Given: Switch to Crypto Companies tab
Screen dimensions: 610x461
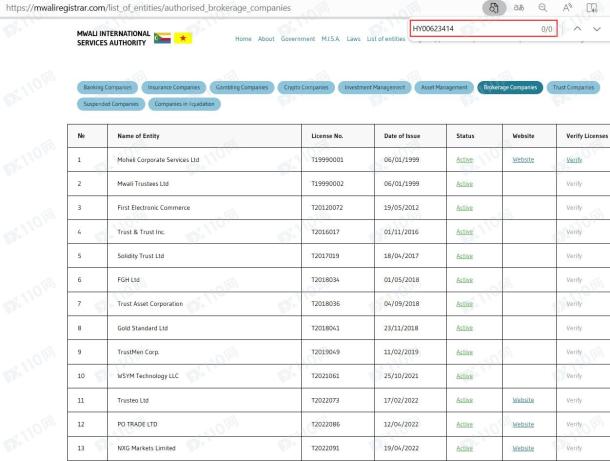Looking at the screenshot, I should (306, 88).
